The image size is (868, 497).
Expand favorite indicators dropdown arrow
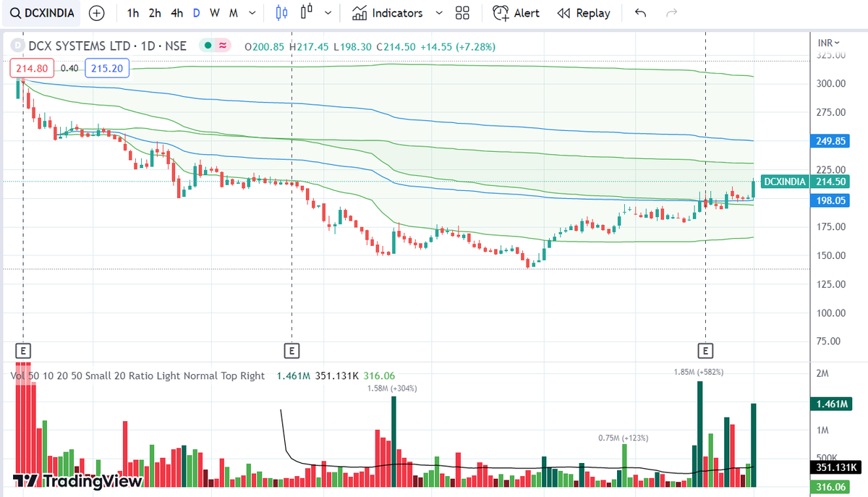(438, 13)
